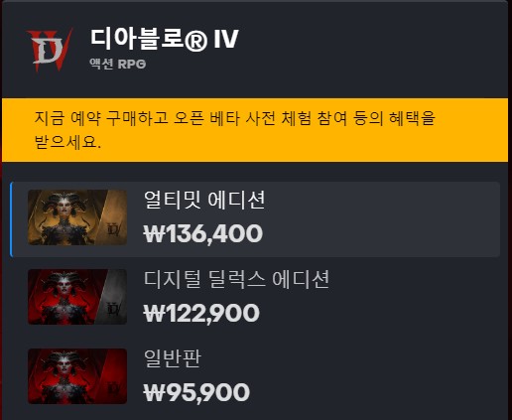Select the 얼티밋 에디션 option row
512x420 pixels.
[x=255, y=219]
